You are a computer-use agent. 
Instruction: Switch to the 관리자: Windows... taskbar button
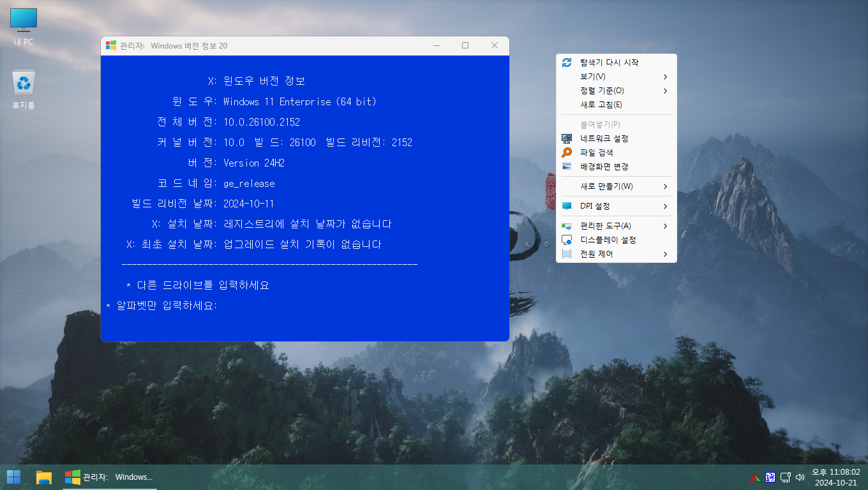109,477
